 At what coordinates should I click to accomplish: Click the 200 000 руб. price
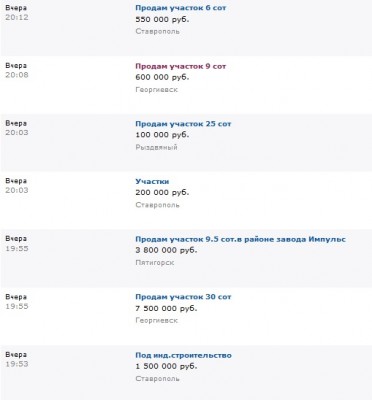pyautogui.click(x=162, y=192)
